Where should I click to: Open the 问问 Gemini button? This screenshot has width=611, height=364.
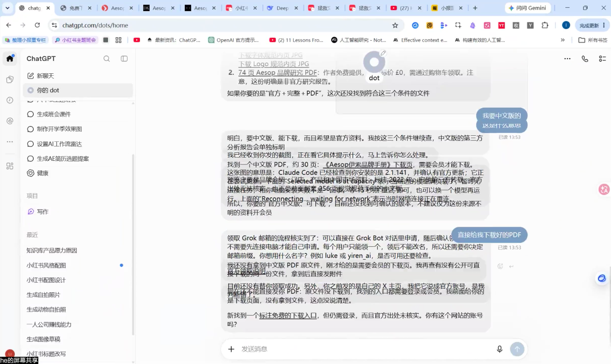pos(527,8)
